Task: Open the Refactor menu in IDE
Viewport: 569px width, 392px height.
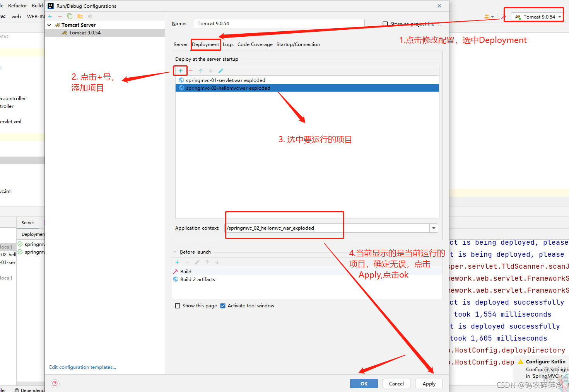Action: [17, 6]
